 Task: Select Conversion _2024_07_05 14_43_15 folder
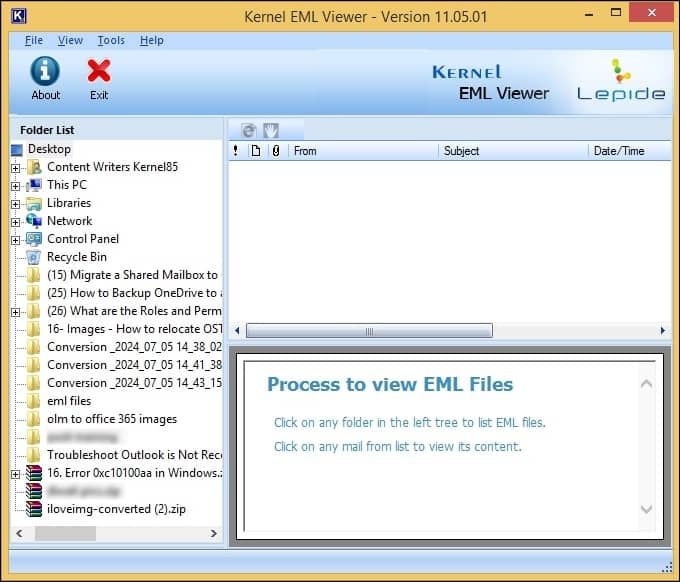pyautogui.click(x=134, y=383)
